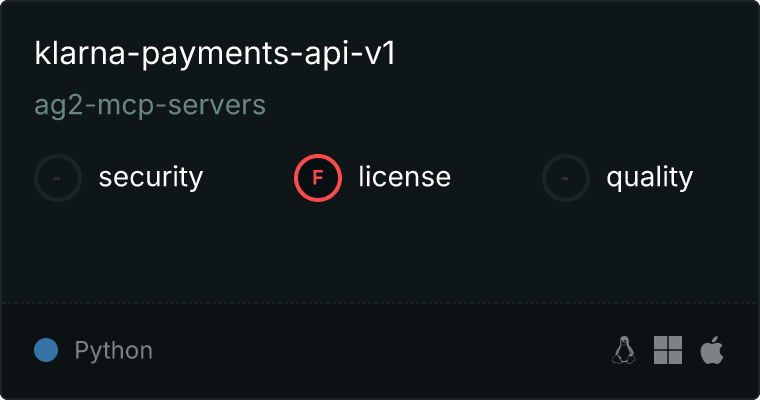
Task: Click the Apple macOS platform icon
Action: click(712, 350)
